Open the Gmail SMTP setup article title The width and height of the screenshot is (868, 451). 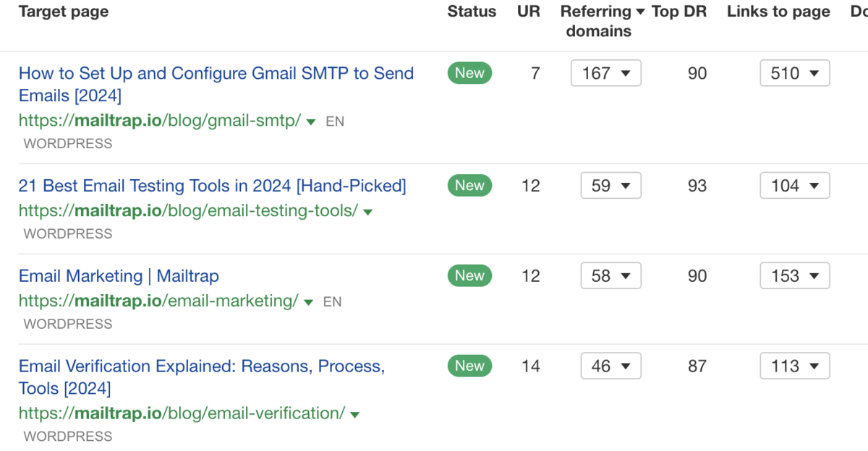point(216,74)
